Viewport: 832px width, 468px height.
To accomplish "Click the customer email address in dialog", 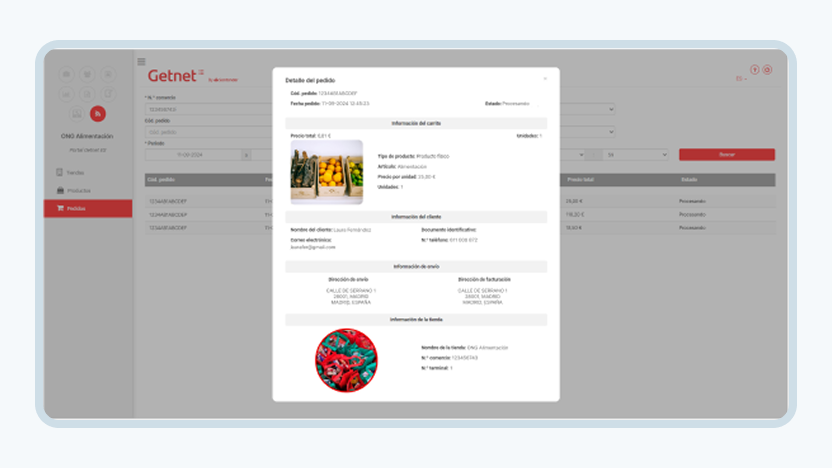I will point(313,247).
